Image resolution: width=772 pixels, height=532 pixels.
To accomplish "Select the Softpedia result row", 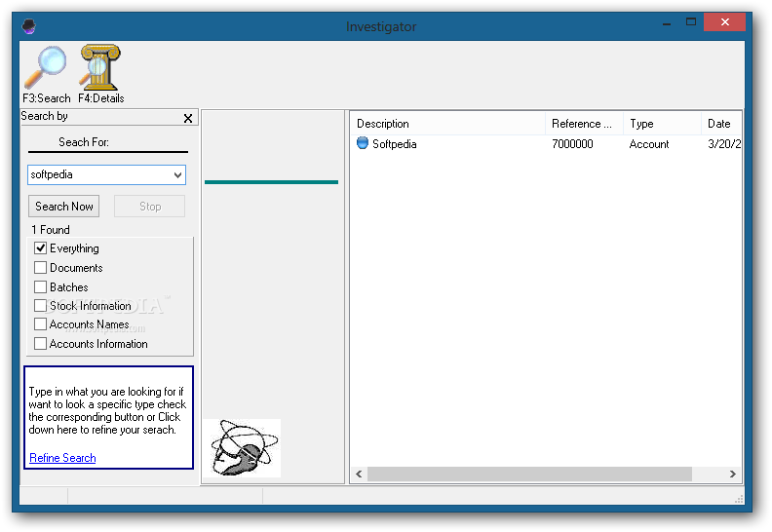I will (546, 143).
